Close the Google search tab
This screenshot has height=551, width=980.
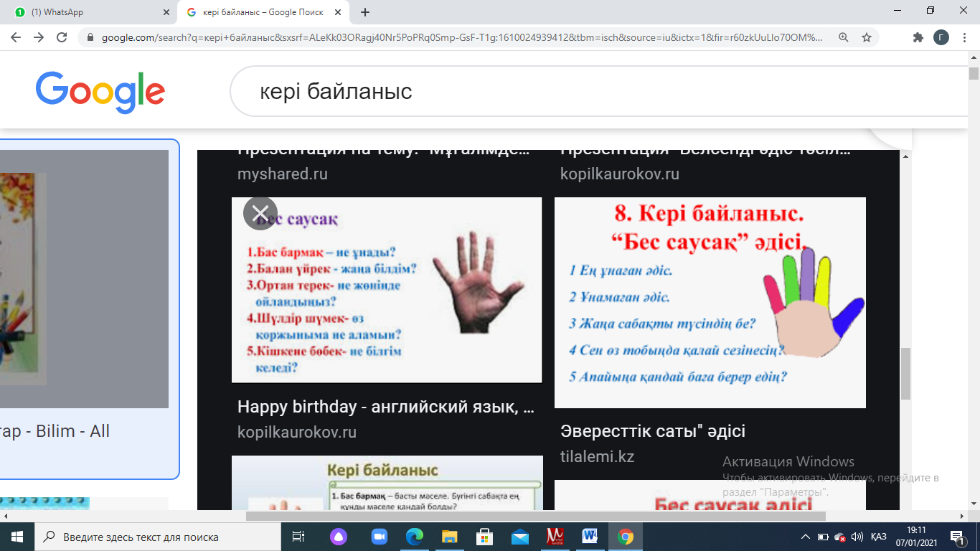coord(338,12)
